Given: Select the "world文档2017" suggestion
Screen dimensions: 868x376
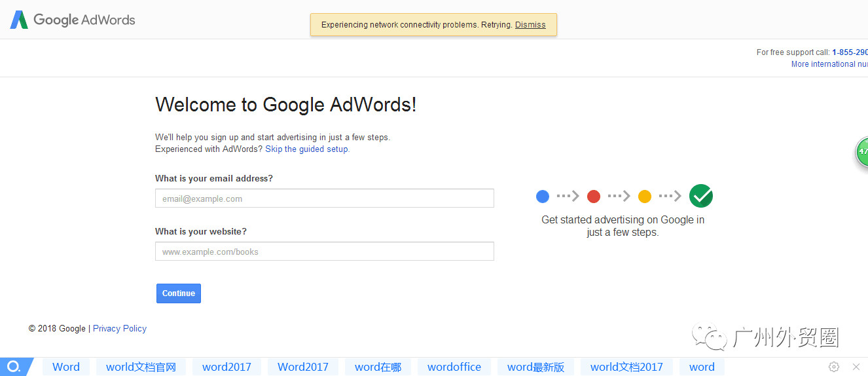Looking at the screenshot, I should tap(626, 367).
